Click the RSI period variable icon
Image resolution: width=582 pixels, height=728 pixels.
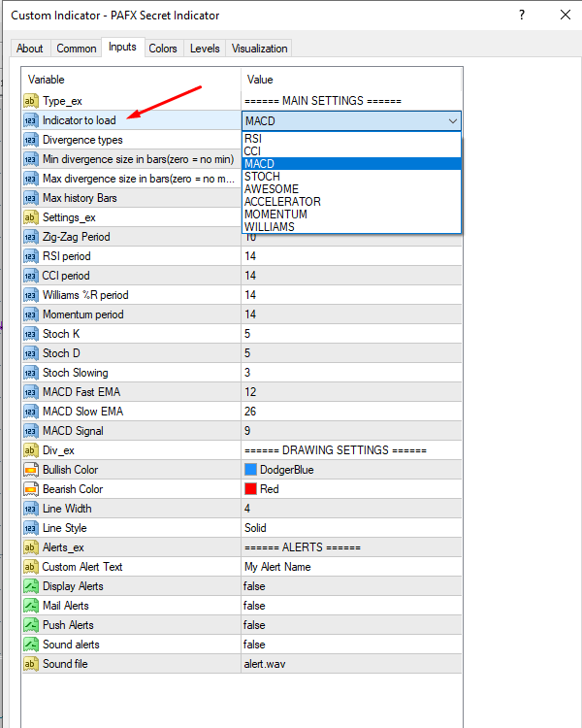point(31,256)
